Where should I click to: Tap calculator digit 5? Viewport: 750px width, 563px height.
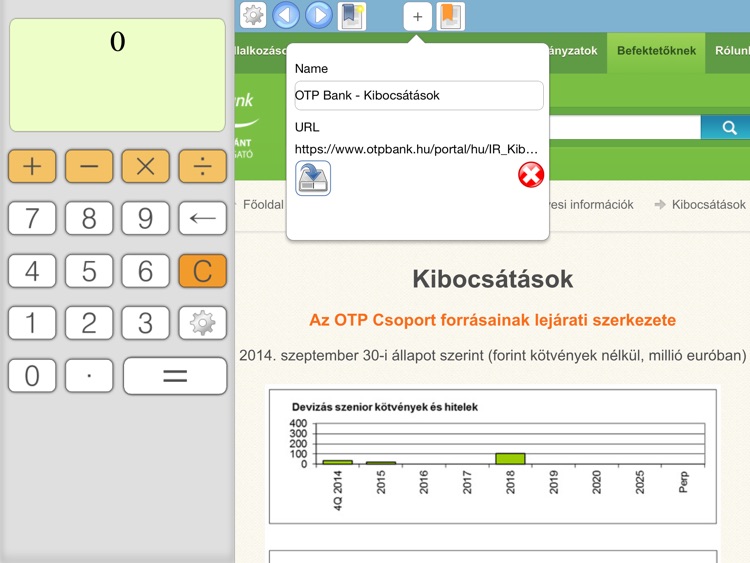[89, 271]
